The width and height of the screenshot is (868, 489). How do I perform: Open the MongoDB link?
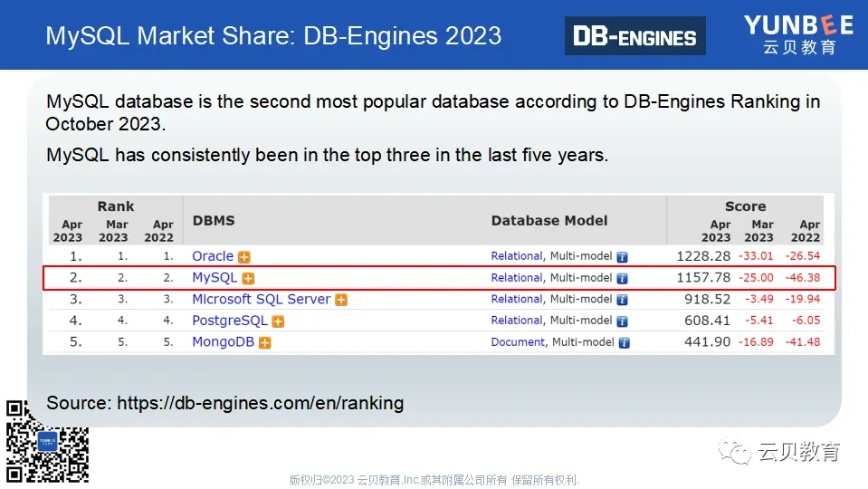coord(223,341)
